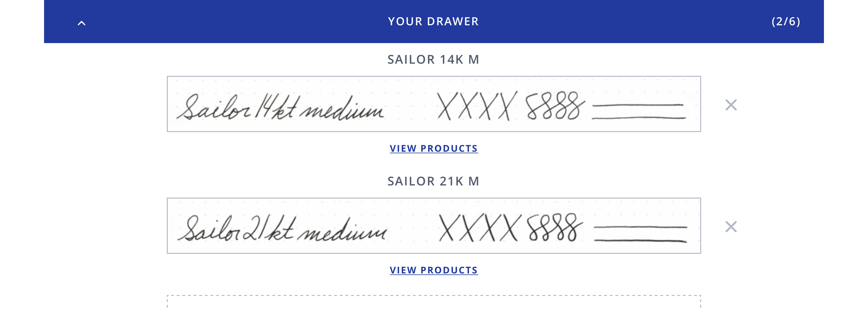Screen dimensions: 868x310
Task: Click the Sailor 14K M writing sample
Action: coord(434,104)
